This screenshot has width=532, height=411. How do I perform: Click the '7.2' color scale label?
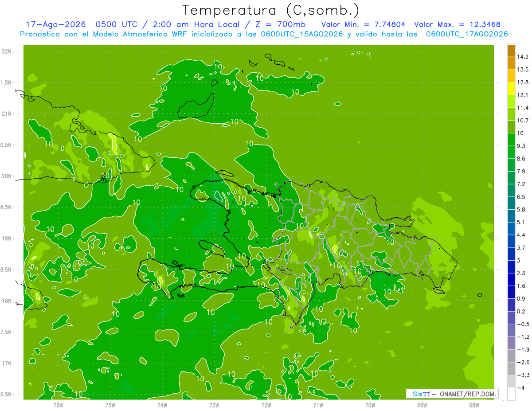pos(521,184)
